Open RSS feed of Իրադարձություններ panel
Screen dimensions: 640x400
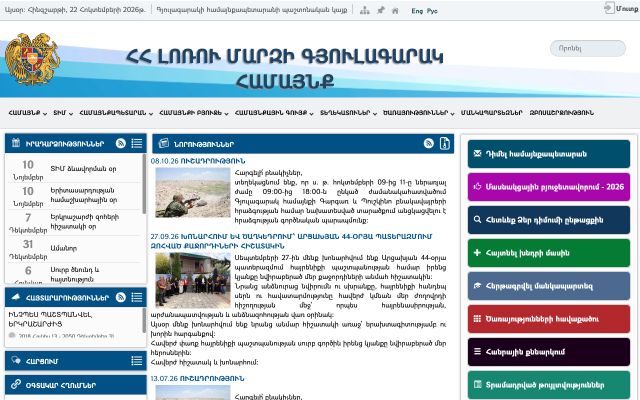click(x=120, y=143)
